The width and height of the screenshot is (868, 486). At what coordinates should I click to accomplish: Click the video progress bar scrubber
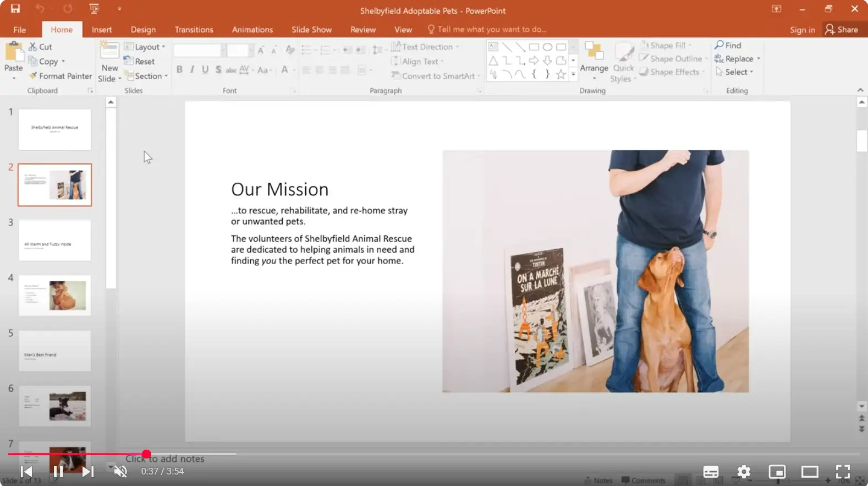[146, 454]
